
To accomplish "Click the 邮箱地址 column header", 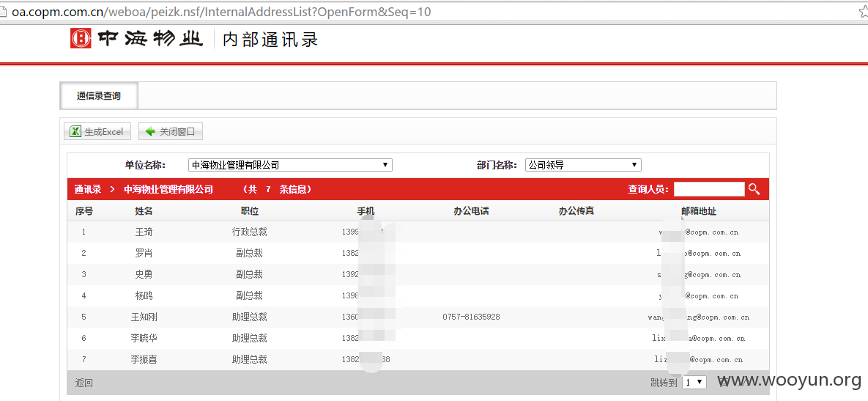I will point(699,211).
